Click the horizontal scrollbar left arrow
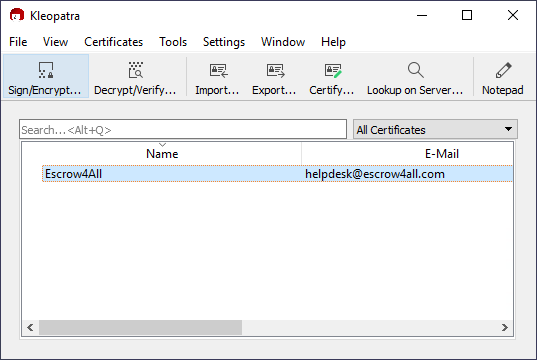The height and width of the screenshot is (360, 537). coord(30,328)
